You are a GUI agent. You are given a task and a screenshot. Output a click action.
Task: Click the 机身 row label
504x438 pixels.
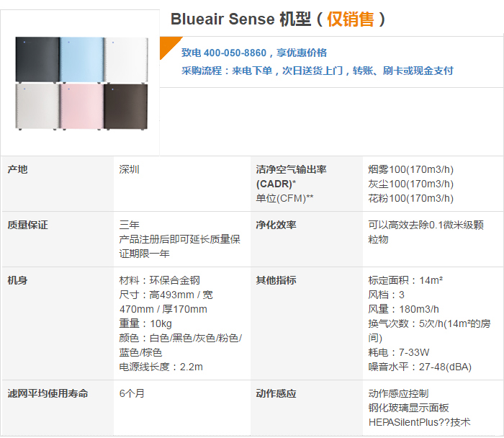pyautogui.click(x=18, y=280)
